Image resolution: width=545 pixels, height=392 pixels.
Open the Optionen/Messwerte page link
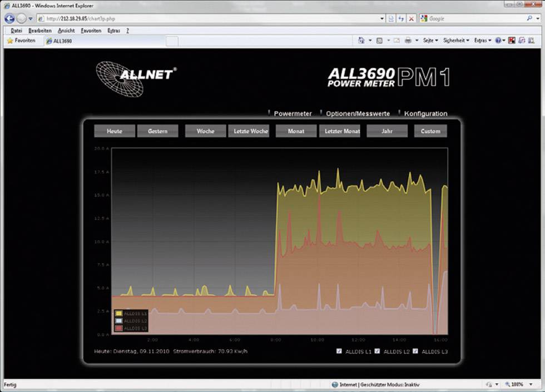point(358,113)
